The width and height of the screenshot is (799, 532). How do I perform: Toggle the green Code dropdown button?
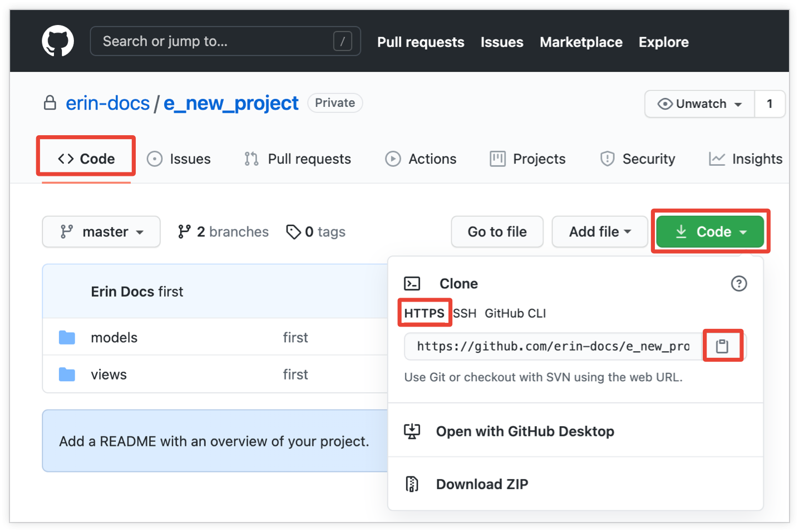710,231
